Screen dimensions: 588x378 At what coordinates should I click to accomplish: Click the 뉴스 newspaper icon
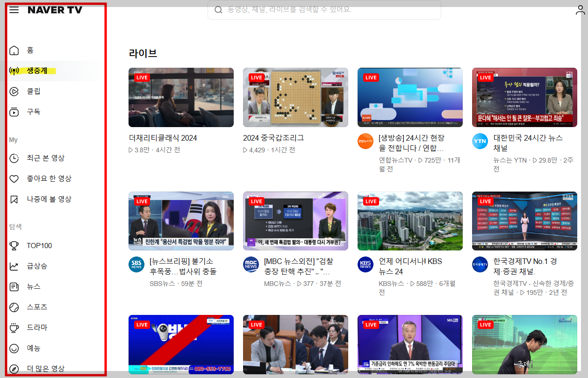tap(14, 286)
